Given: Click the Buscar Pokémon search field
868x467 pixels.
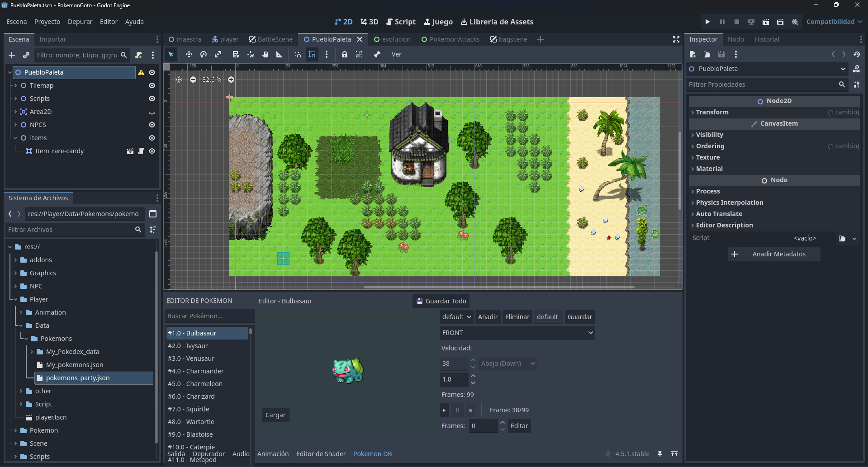Looking at the screenshot, I should [210, 316].
